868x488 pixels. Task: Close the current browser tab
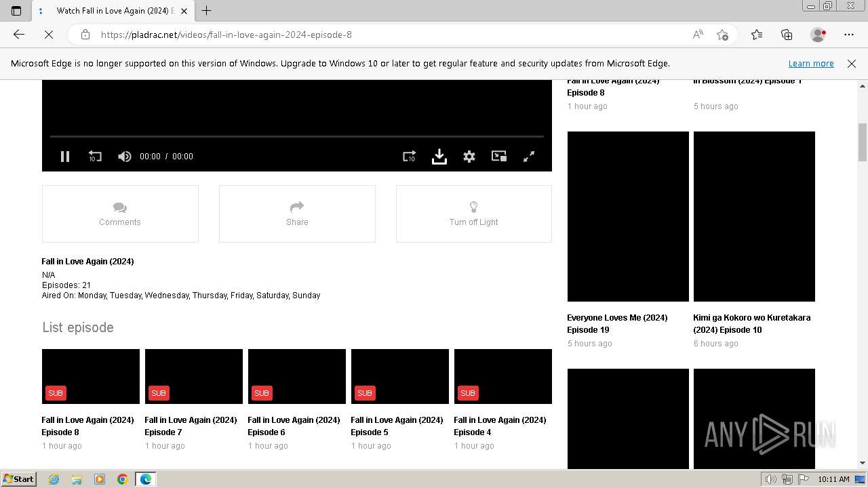click(184, 11)
